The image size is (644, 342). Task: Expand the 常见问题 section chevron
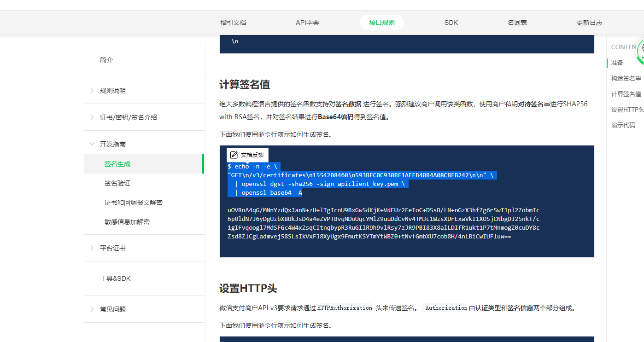pyautogui.click(x=92, y=309)
